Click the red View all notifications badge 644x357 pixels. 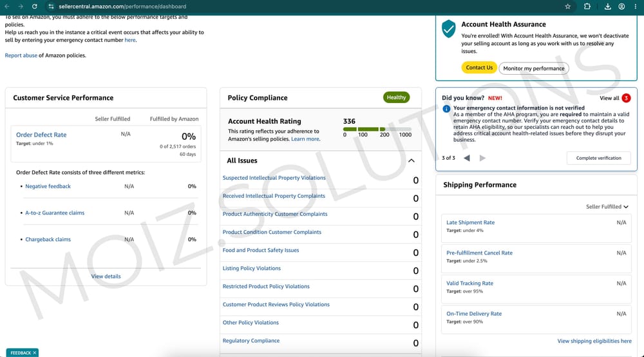(626, 98)
